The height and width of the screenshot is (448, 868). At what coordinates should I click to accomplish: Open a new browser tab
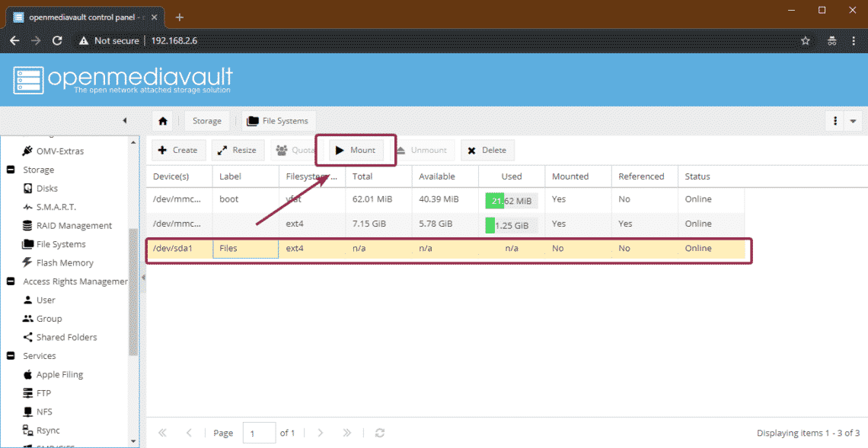pyautogui.click(x=180, y=17)
